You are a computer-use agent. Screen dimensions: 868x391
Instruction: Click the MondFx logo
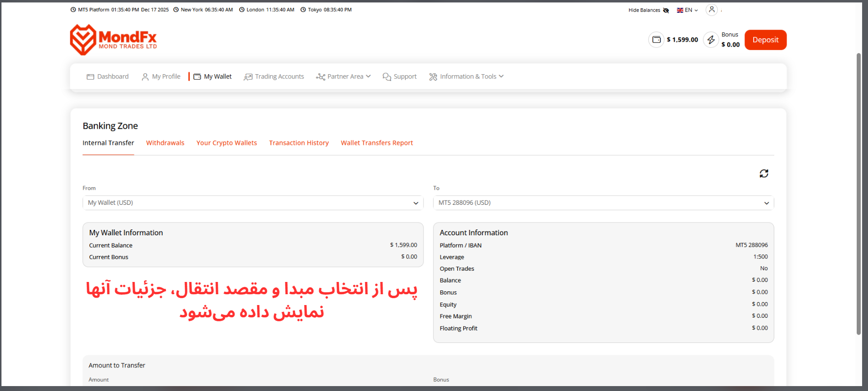pyautogui.click(x=113, y=40)
